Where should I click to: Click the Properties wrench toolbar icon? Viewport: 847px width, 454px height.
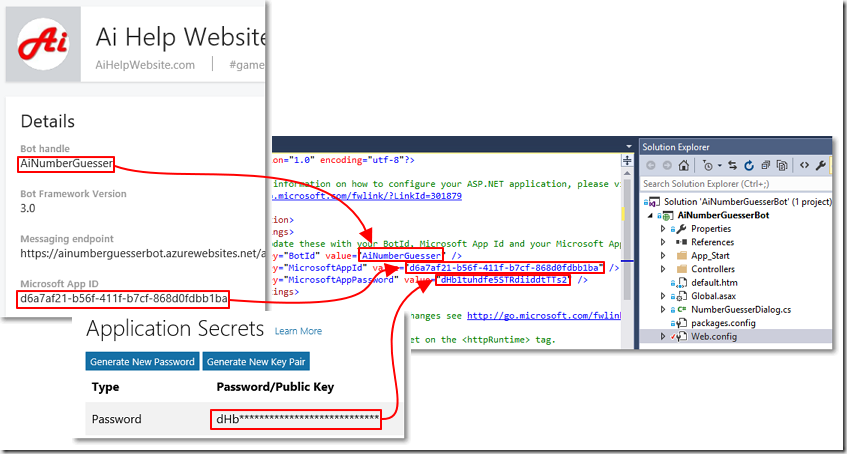821,165
